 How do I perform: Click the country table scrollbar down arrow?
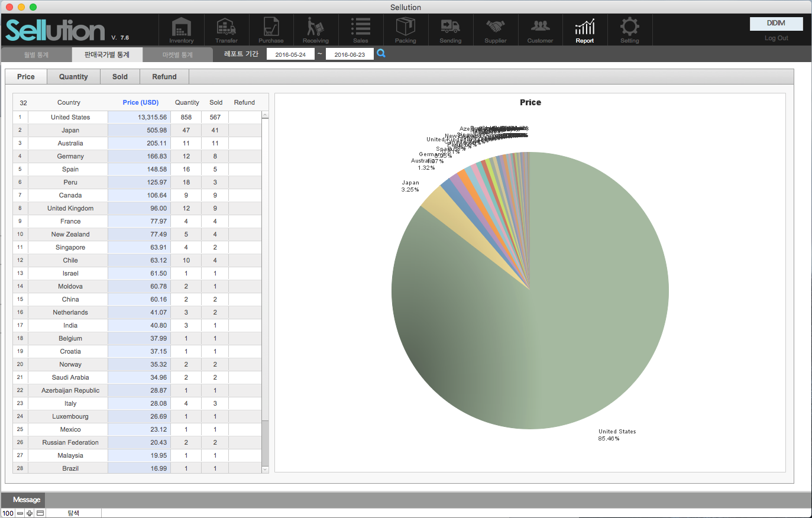[x=265, y=470]
